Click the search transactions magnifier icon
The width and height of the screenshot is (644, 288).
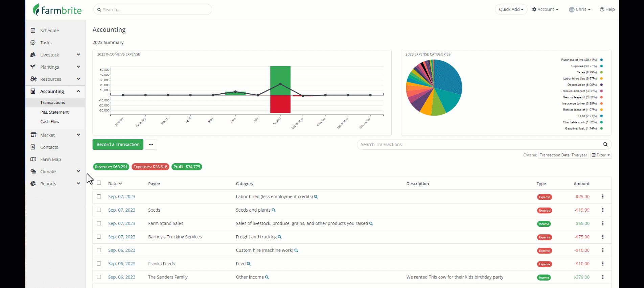tap(605, 144)
